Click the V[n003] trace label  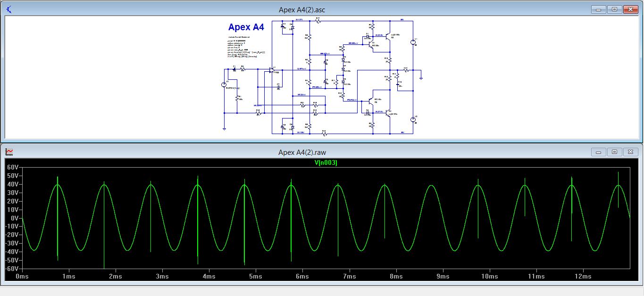click(x=326, y=163)
